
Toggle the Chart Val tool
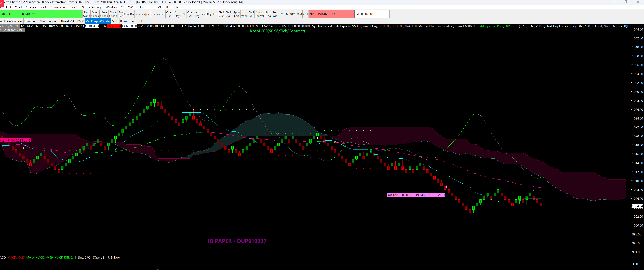click(x=190, y=14)
